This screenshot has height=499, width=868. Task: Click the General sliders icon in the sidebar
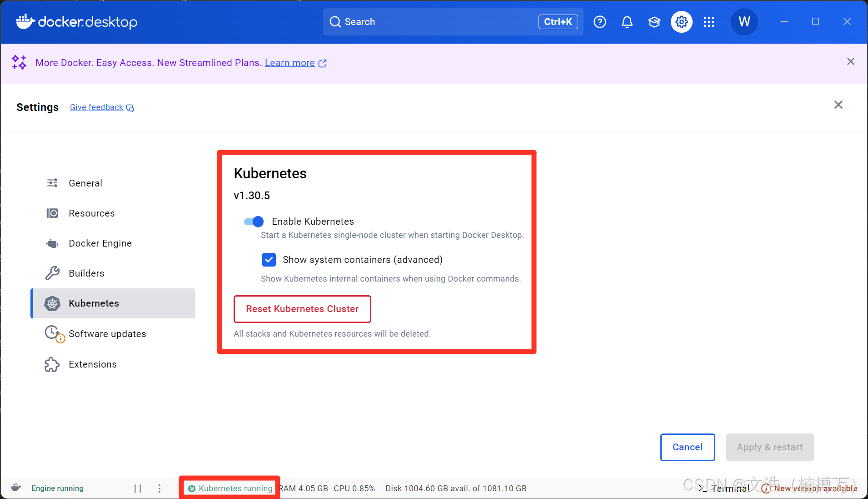click(x=52, y=183)
